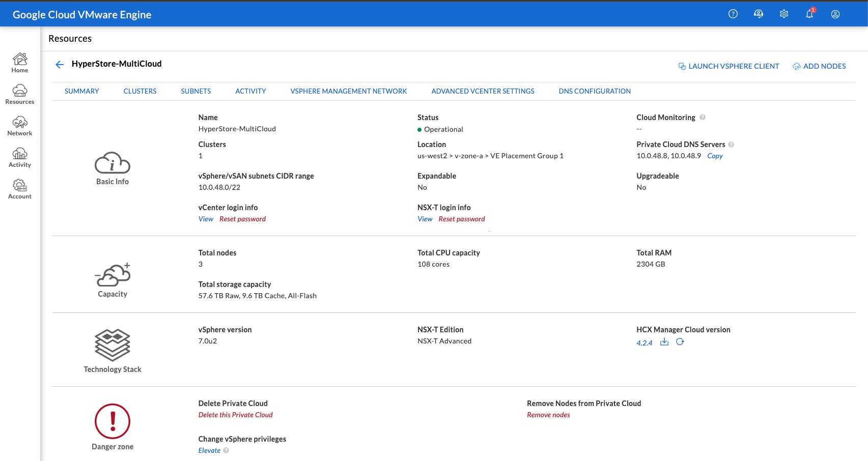This screenshot has width=868, height=461.
Task: View NSX-T login info
Action: (x=425, y=219)
